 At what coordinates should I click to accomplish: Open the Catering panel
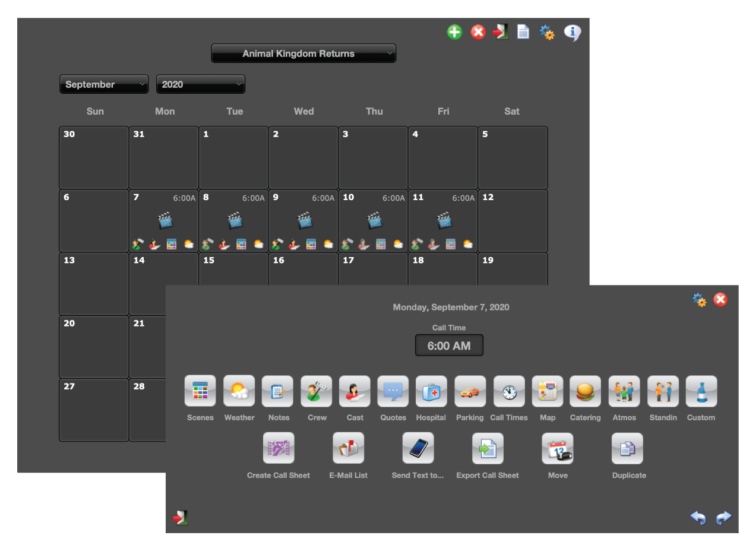click(585, 391)
